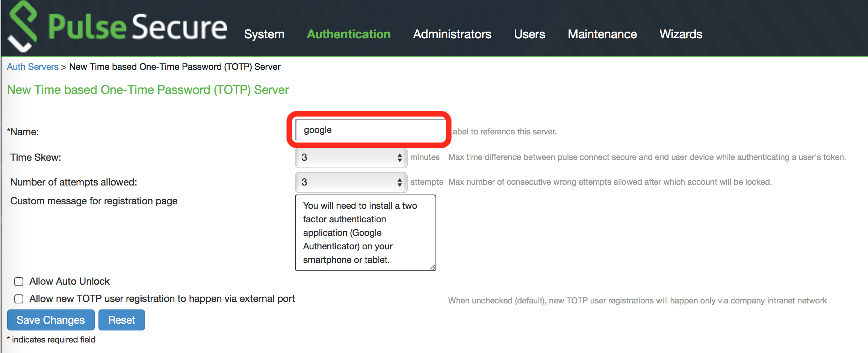Expand the Time Skew minutes dropdown
This screenshot has height=353, width=868.
pyautogui.click(x=351, y=157)
